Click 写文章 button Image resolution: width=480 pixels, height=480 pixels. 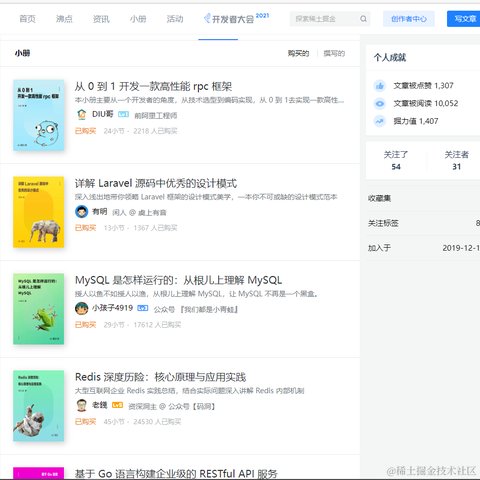[464, 19]
